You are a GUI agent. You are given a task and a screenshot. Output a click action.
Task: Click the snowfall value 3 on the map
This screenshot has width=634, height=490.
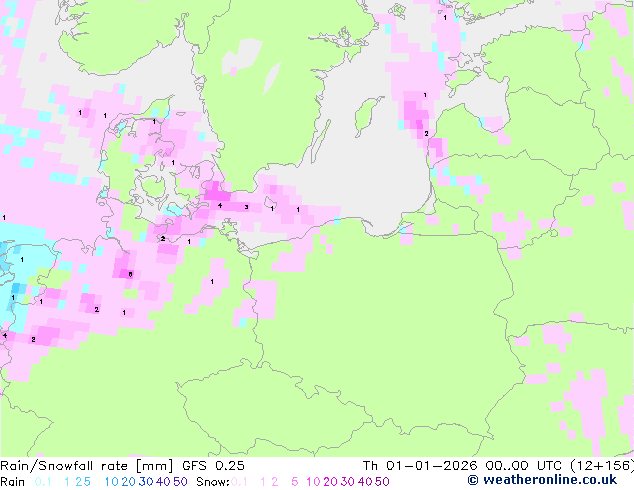pos(246,207)
